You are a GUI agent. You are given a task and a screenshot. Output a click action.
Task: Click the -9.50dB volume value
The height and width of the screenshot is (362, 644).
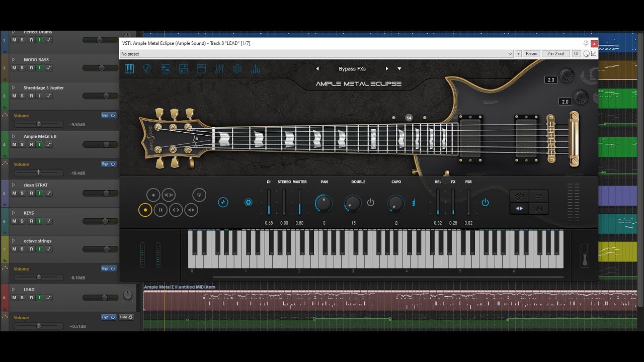click(77, 124)
